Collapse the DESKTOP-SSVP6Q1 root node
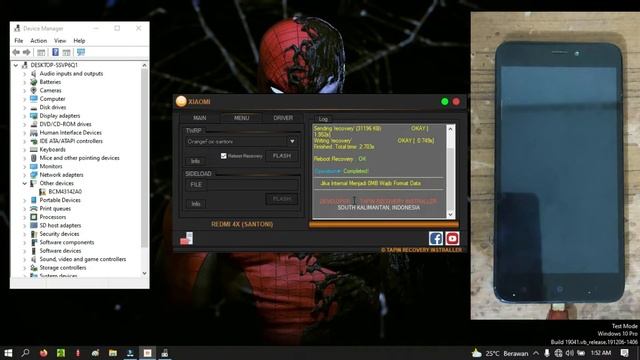This screenshot has width=640, height=360. click(16, 65)
